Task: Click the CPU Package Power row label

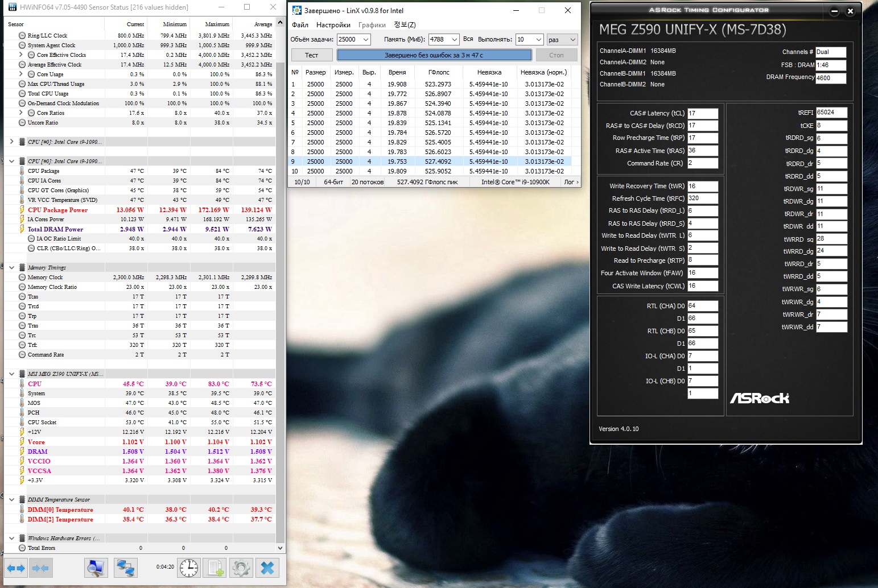Action: coord(57,210)
